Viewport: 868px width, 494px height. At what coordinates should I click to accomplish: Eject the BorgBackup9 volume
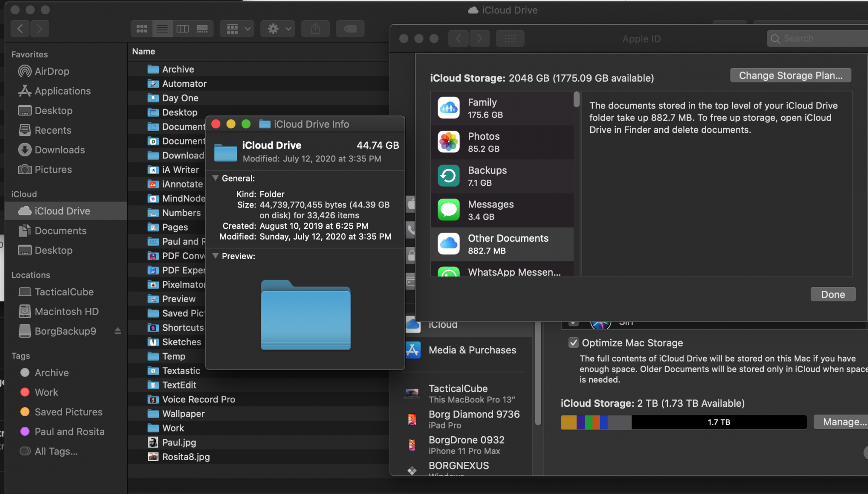tap(117, 331)
